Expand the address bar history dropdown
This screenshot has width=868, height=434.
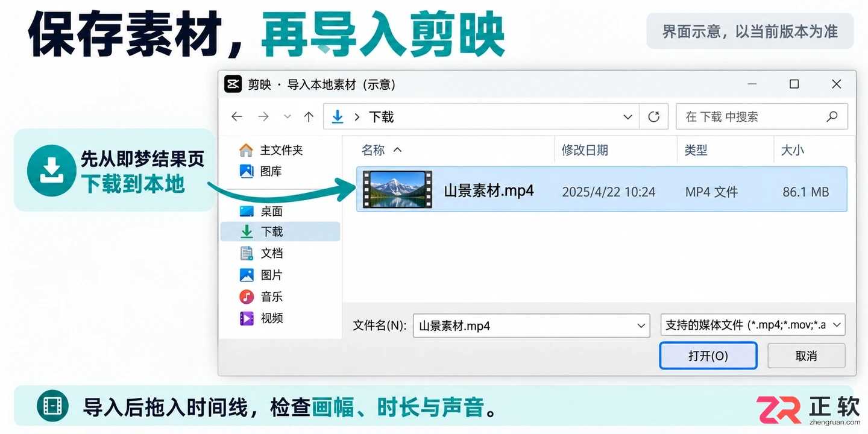click(x=627, y=117)
